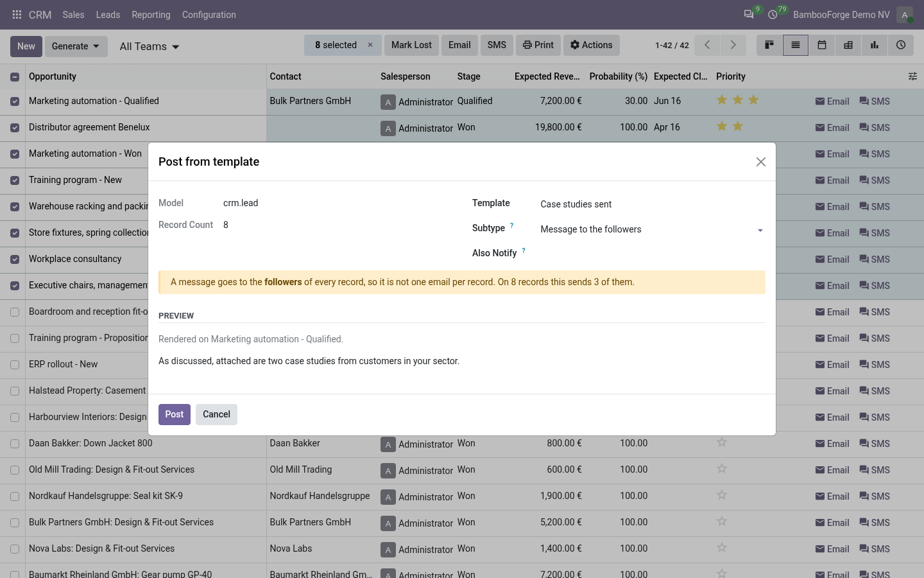Image resolution: width=924 pixels, height=578 pixels.
Task: Open optional columns settings icon
Action: [912, 76]
